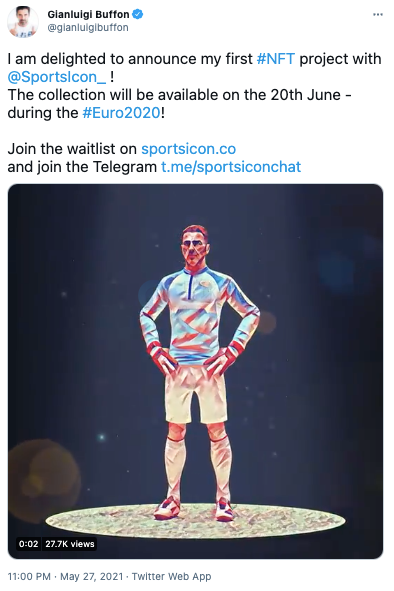Play the NFT goalkeeper video
394x591 pixels.
[x=195, y=371]
